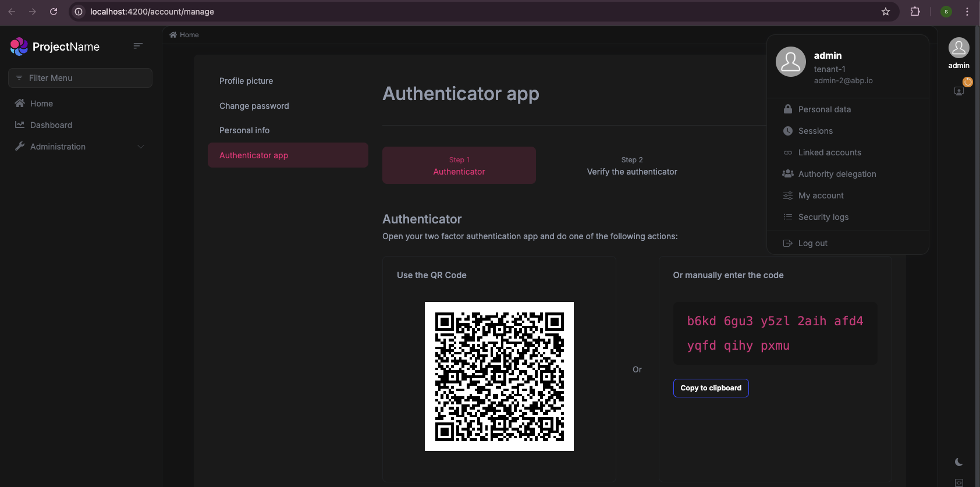Click the admin user avatar icon
Viewport: 980px width, 487px height.
(x=958, y=48)
